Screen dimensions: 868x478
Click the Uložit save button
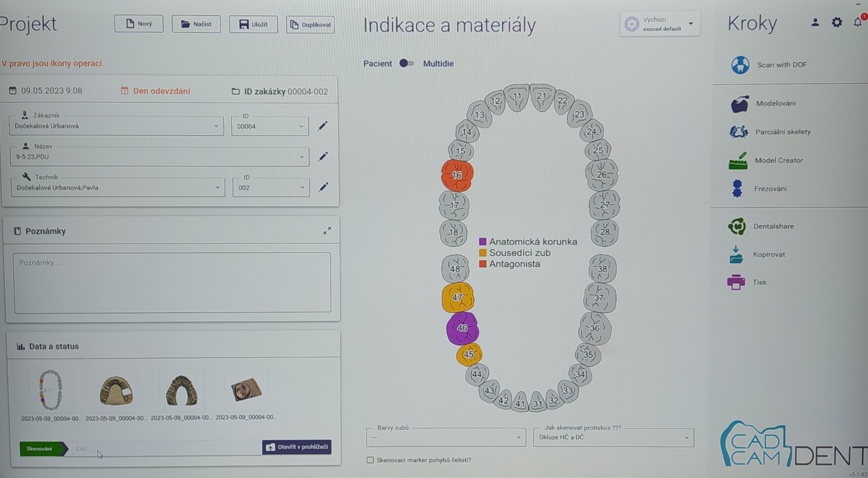(x=253, y=24)
